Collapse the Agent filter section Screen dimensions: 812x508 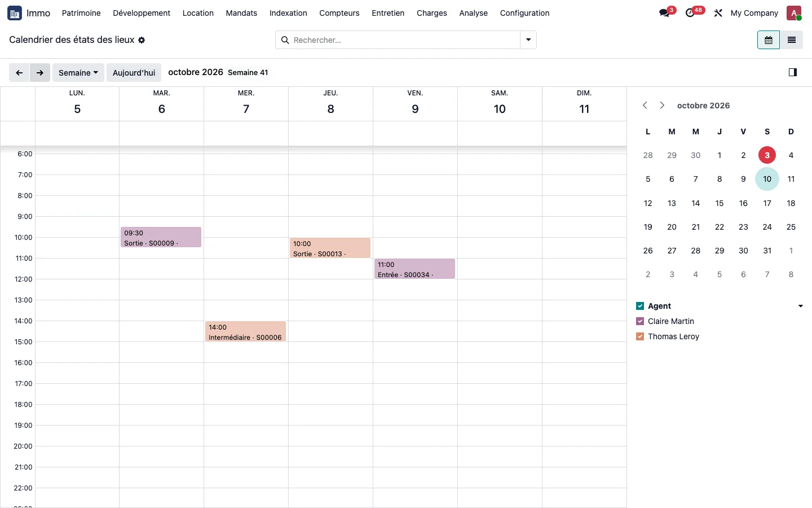[x=801, y=306]
